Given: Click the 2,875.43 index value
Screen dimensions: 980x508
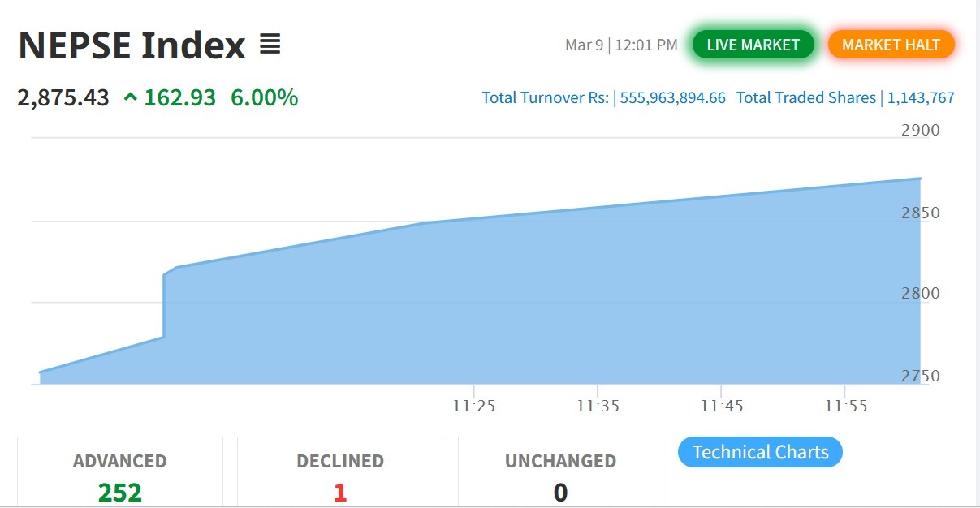Looking at the screenshot, I should [63, 98].
